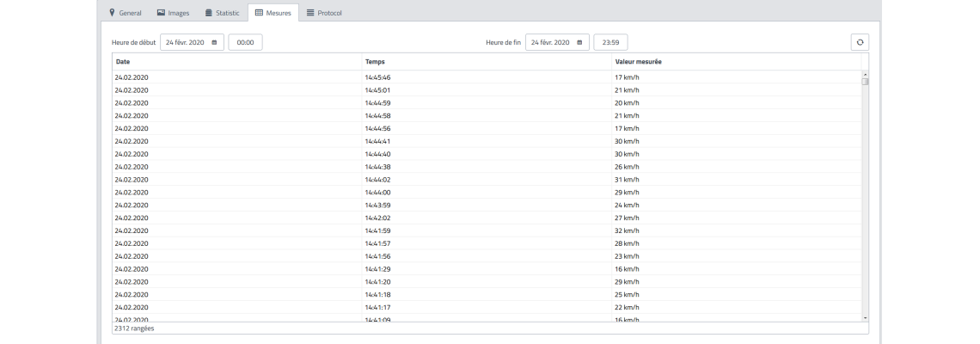This screenshot has height=344, width=980.
Task: Open the Images tab
Action: click(173, 13)
